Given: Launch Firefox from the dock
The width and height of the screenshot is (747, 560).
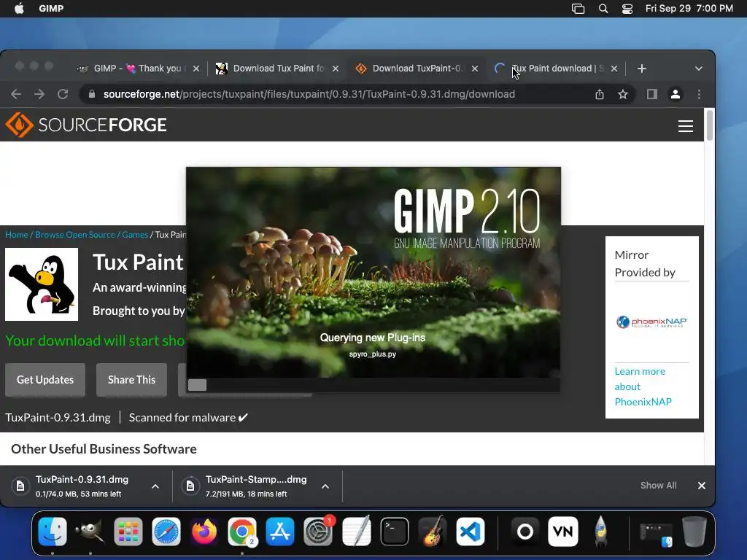Looking at the screenshot, I should (204, 532).
